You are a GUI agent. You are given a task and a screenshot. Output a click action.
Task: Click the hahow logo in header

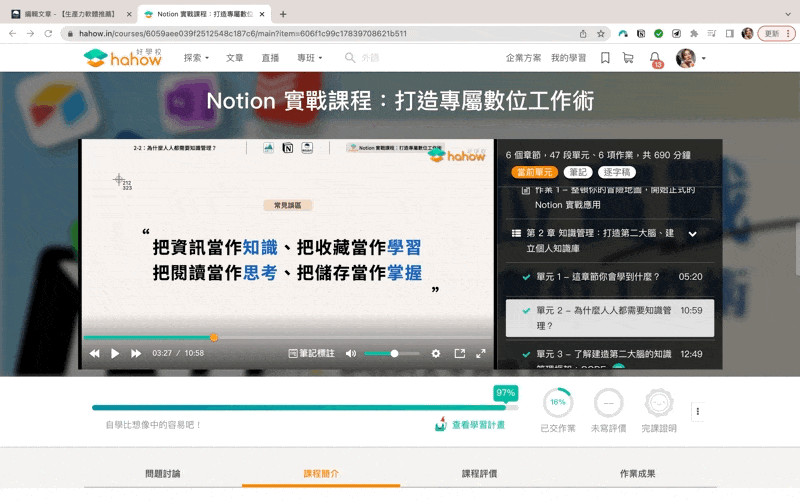122,58
